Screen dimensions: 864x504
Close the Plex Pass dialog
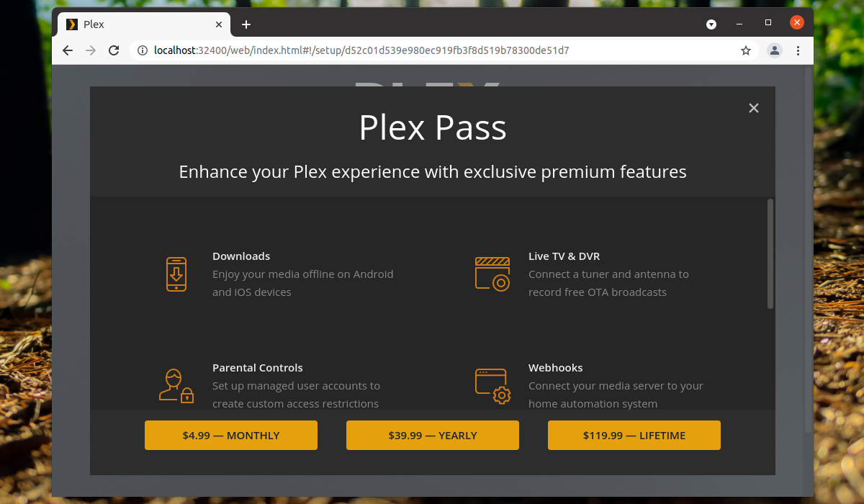click(754, 108)
